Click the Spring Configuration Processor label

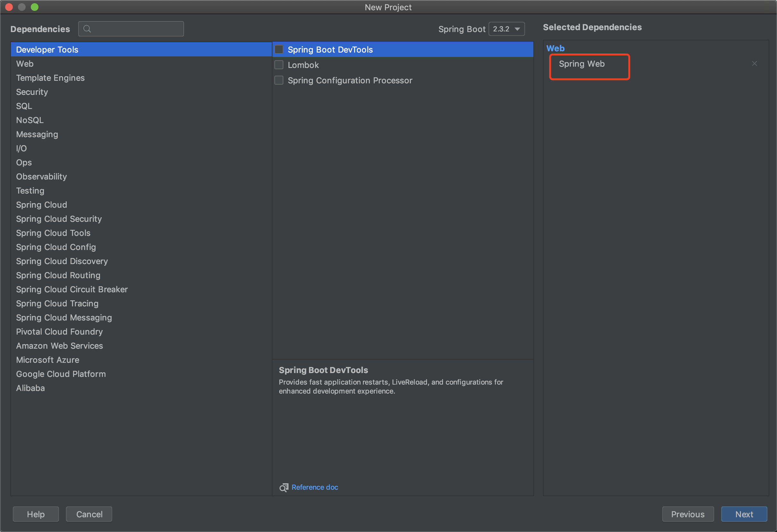tap(350, 80)
